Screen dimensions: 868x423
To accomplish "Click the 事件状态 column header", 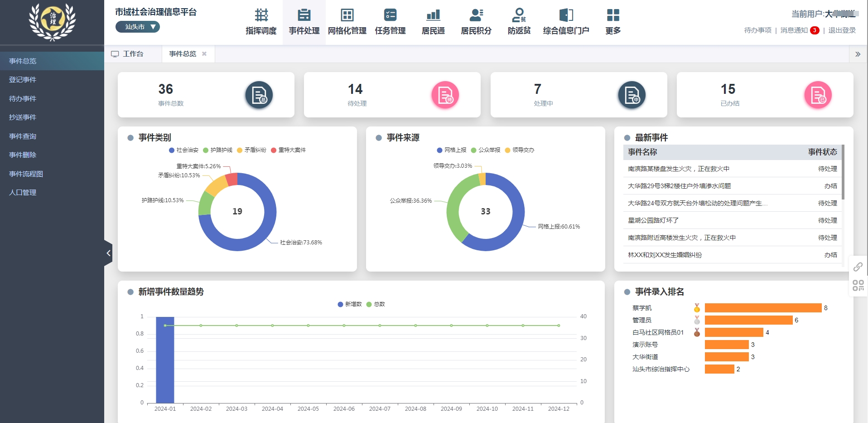I will pyautogui.click(x=822, y=152).
